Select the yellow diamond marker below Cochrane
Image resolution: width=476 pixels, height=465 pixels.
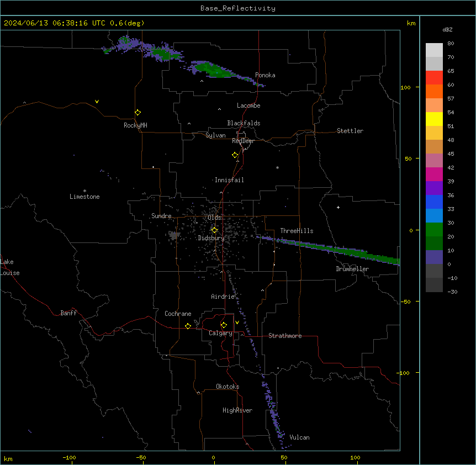tap(188, 326)
